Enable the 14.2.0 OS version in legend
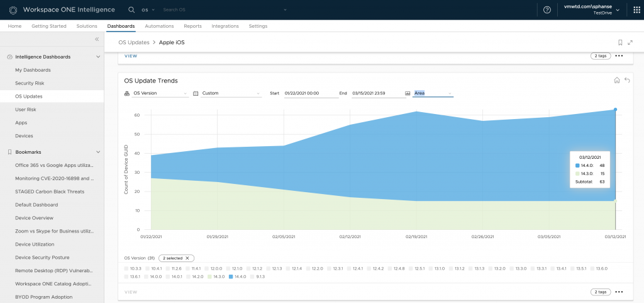This screenshot has width=644, height=303. click(x=190, y=277)
